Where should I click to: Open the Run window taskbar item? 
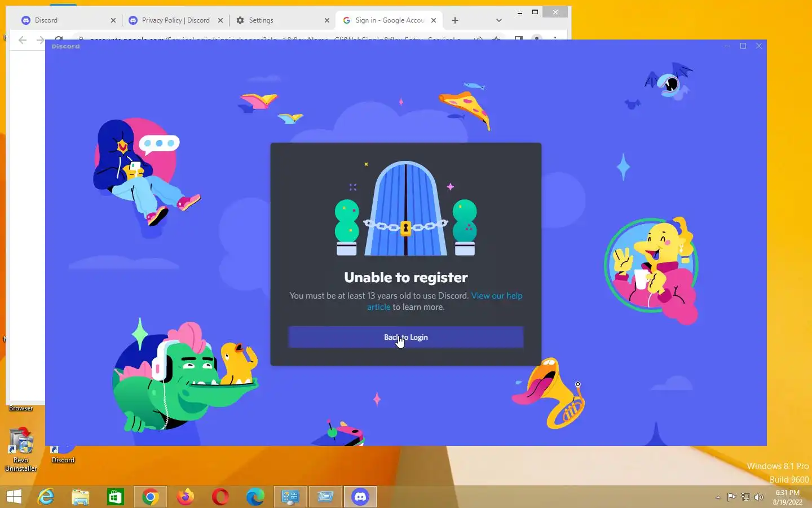point(325,497)
